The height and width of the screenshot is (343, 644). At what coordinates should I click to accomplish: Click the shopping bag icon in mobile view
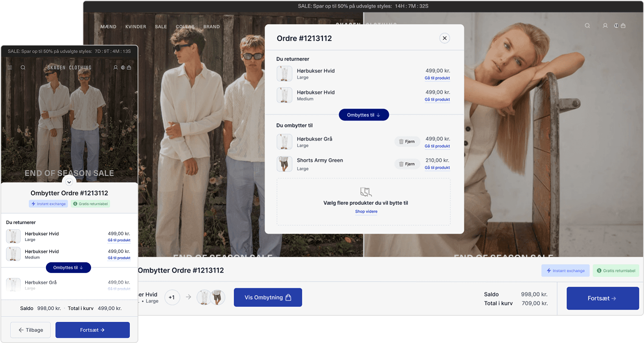point(129,67)
